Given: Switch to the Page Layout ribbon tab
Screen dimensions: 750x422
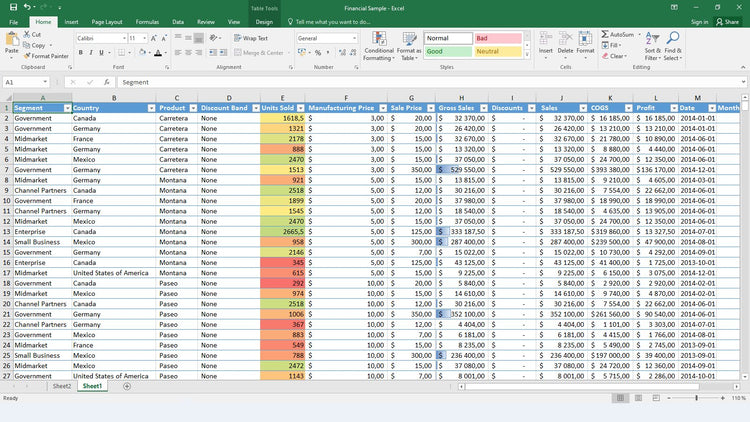Looking at the screenshot, I should pos(106,21).
